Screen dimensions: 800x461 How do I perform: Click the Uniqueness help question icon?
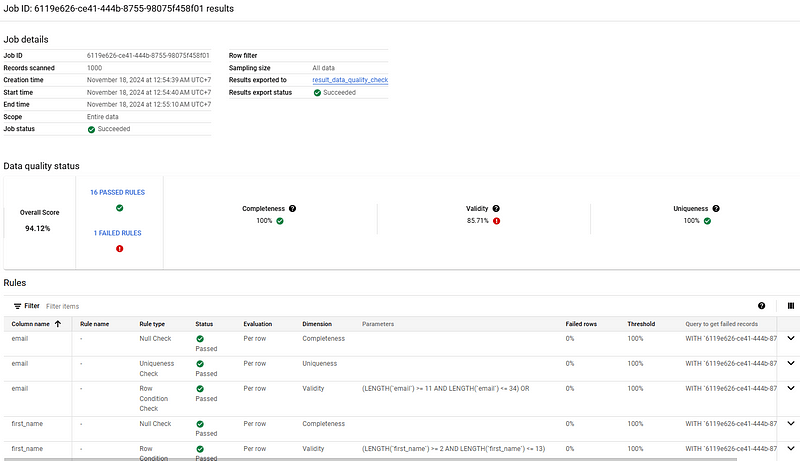point(716,209)
